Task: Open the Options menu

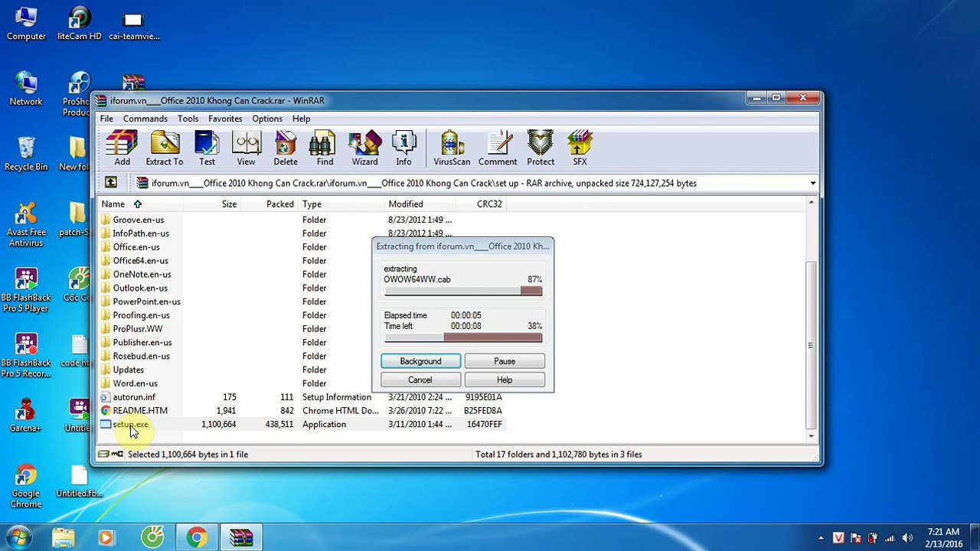Action: click(267, 119)
